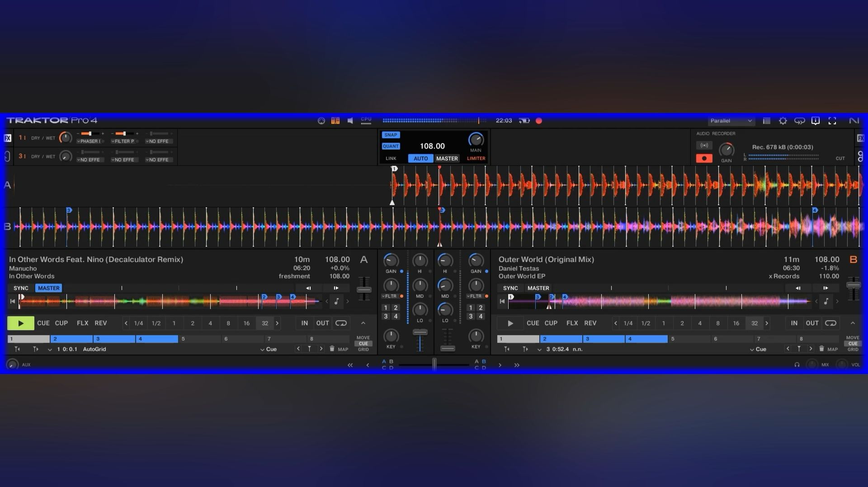868x487 pixels.
Task: Open Deck B filter FLTR type dropdown
Action: [474, 296]
